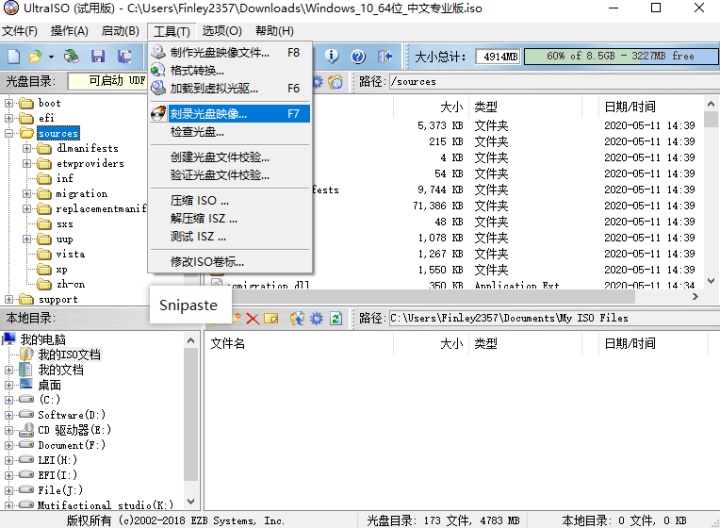Choose 修改ISO卷标... menu entry

click(x=230, y=262)
